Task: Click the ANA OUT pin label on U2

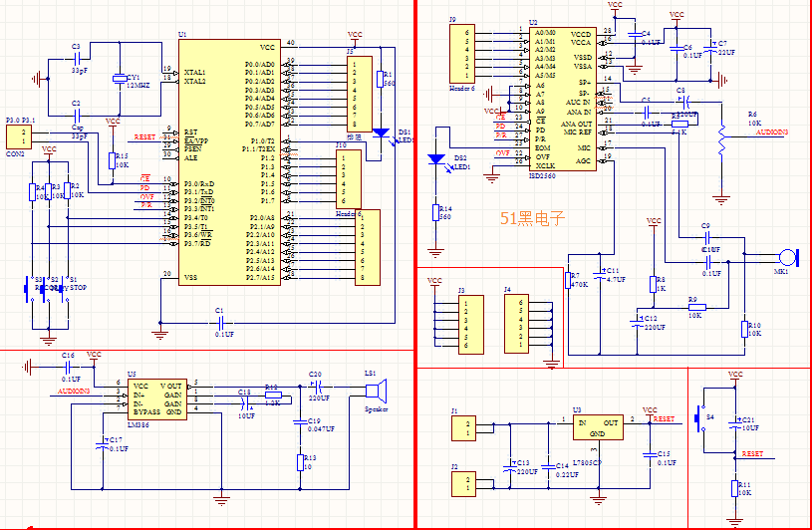Action: (x=577, y=125)
